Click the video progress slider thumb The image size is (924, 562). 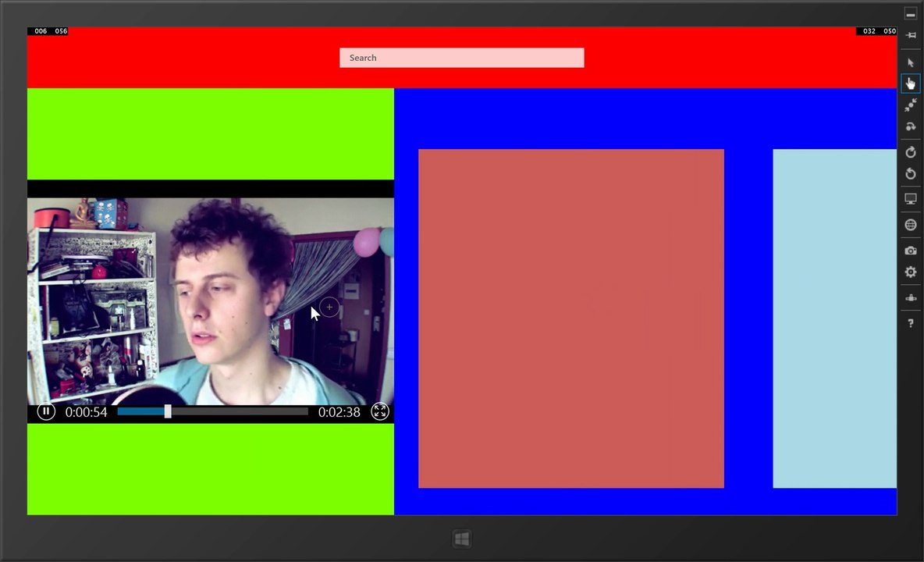point(168,412)
